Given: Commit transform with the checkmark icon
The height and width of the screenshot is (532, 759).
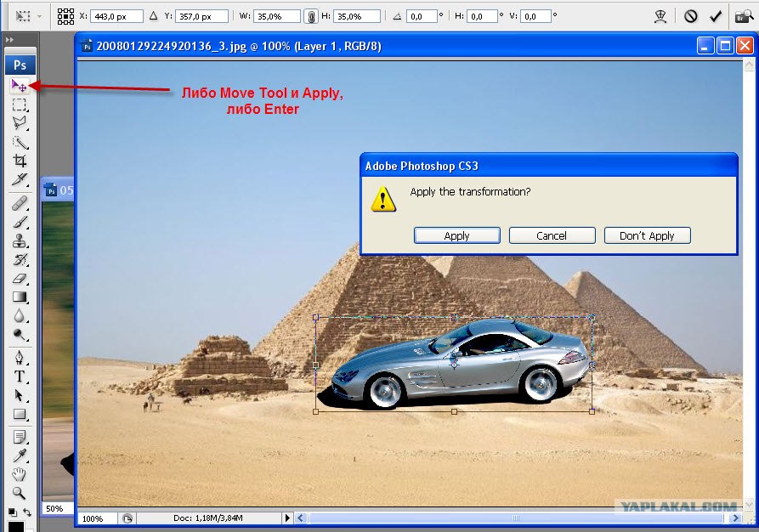Looking at the screenshot, I should coord(716,16).
